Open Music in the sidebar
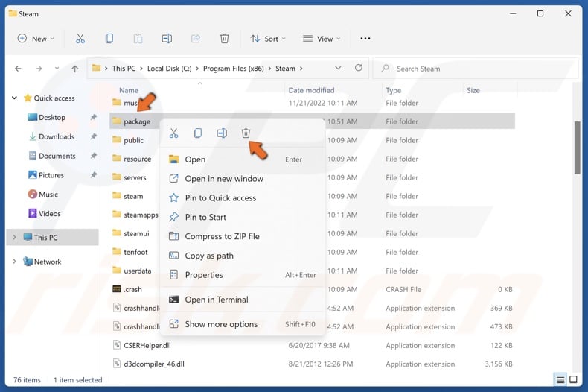 pyautogui.click(x=48, y=194)
